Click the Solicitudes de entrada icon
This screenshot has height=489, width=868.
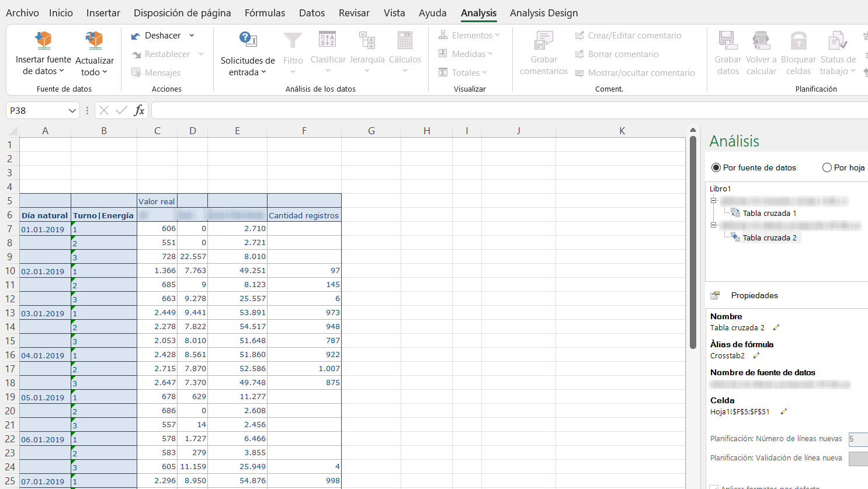coord(248,40)
